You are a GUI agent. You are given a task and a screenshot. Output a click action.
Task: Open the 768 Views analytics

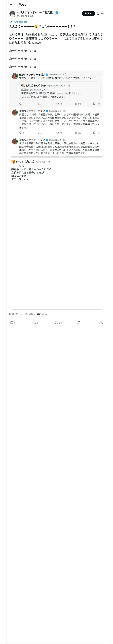[42, 314]
